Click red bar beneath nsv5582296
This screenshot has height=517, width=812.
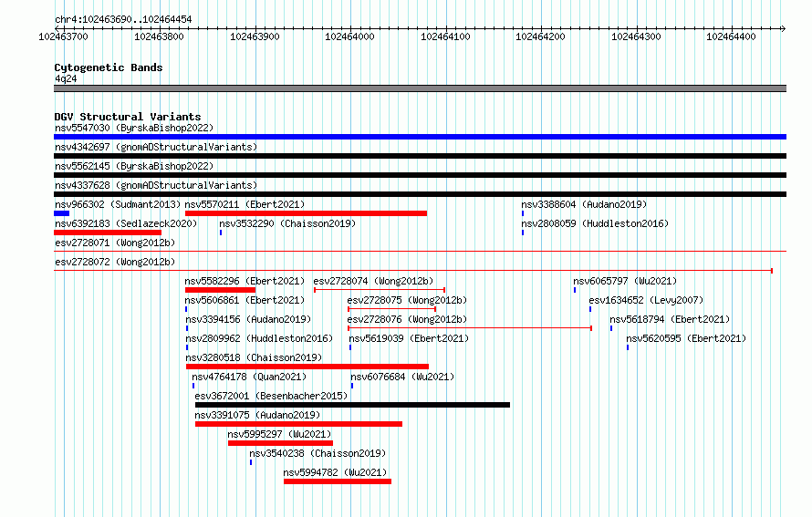pyautogui.click(x=220, y=290)
